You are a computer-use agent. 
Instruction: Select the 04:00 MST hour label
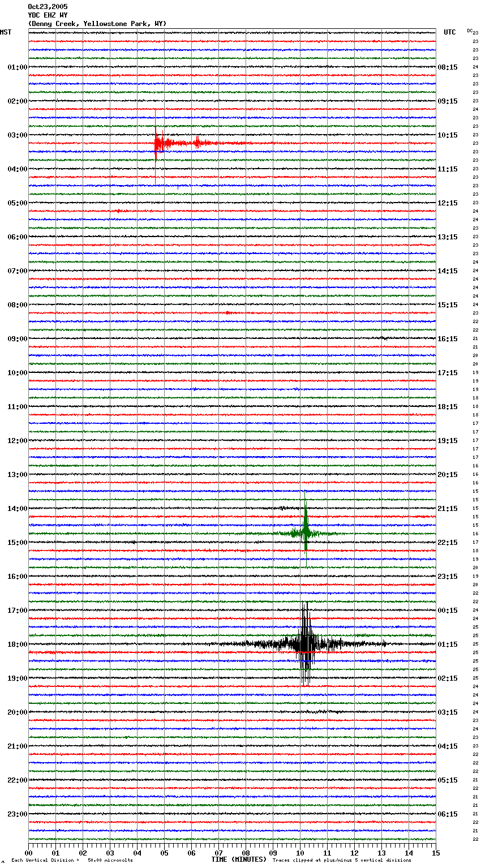click(x=18, y=169)
